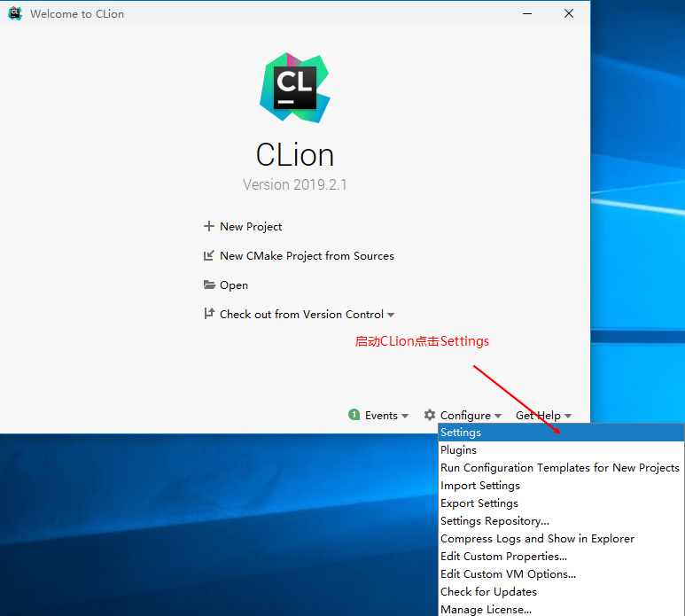Click the CLion title bar app icon

coord(15,13)
